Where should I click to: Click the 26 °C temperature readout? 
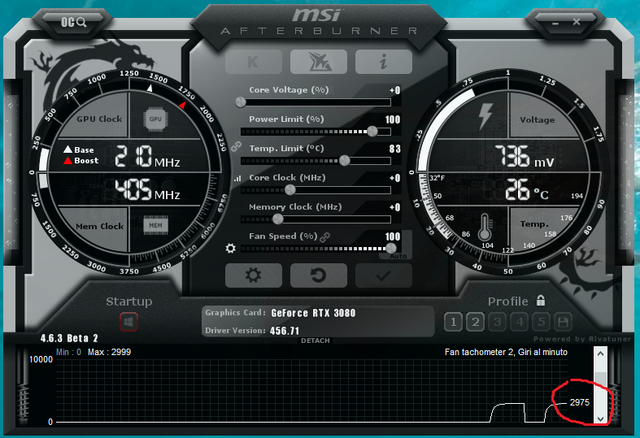[527, 190]
